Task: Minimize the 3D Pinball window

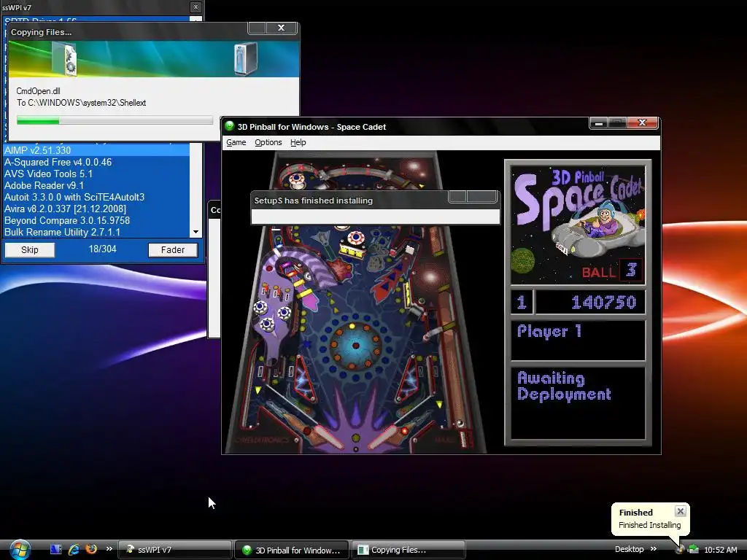Action: [x=599, y=122]
